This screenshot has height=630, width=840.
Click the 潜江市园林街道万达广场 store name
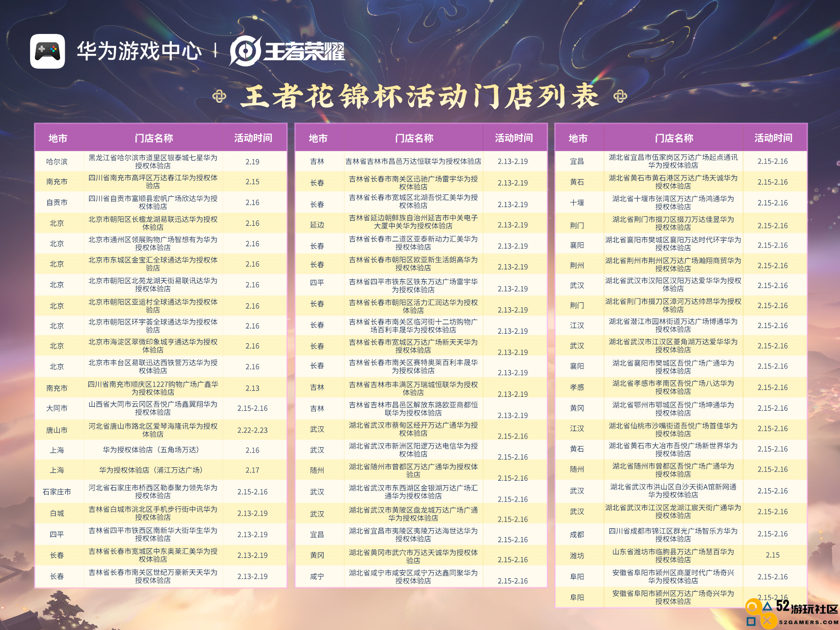[x=673, y=325]
